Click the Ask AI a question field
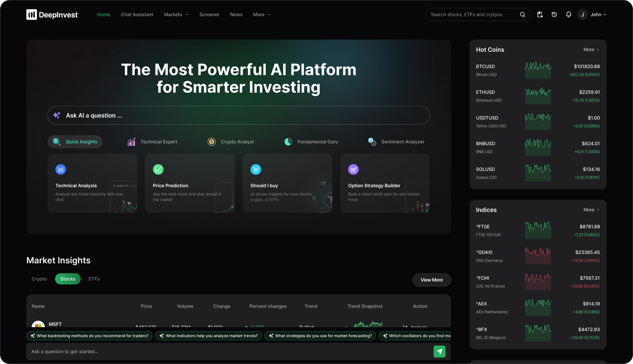633x364 pixels. pos(238,115)
